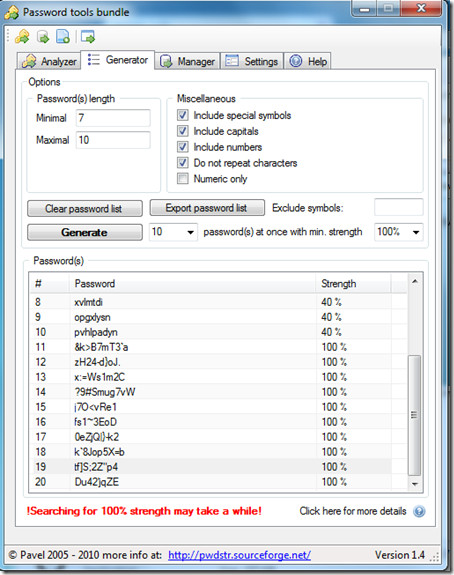Viewport: 454px width, 575px height.
Task: Open the Manager tab
Action: click(188, 61)
